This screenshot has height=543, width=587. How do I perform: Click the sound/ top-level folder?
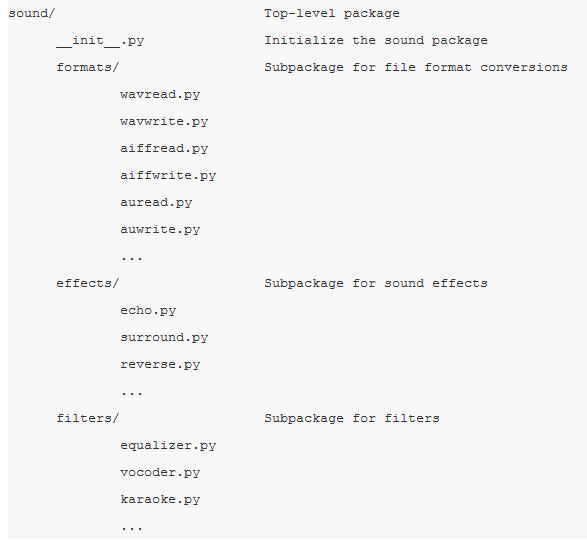[x=31, y=13]
